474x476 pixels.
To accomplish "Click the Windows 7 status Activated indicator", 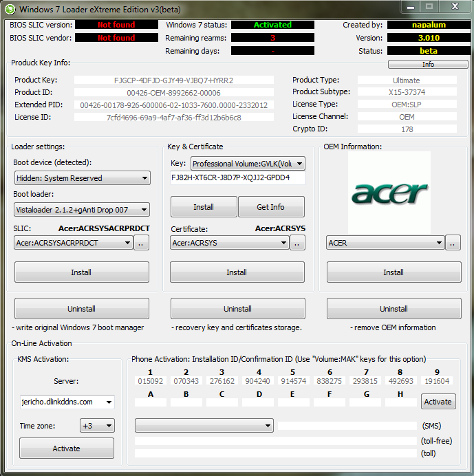I will (272, 25).
